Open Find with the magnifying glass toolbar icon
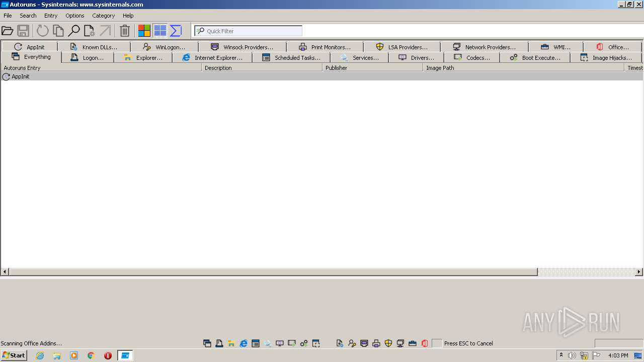The height and width of the screenshot is (362, 644). click(74, 31)
